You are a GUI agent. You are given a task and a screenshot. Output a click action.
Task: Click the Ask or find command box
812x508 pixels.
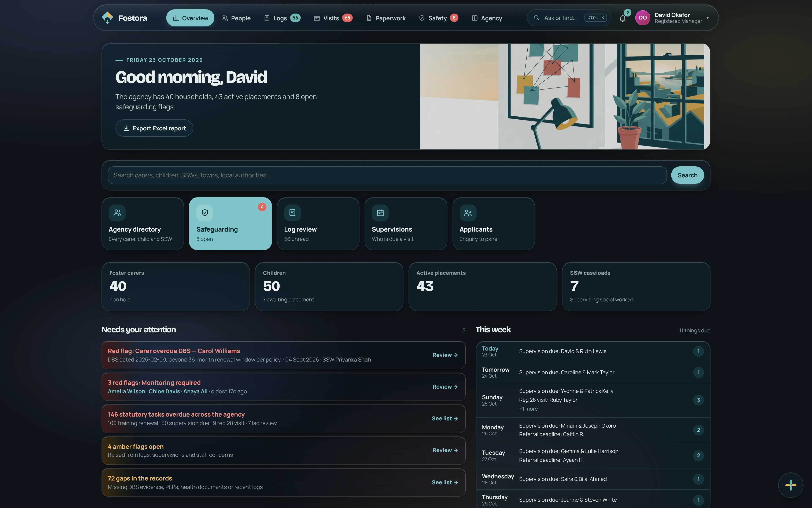[x=569, y=18]
